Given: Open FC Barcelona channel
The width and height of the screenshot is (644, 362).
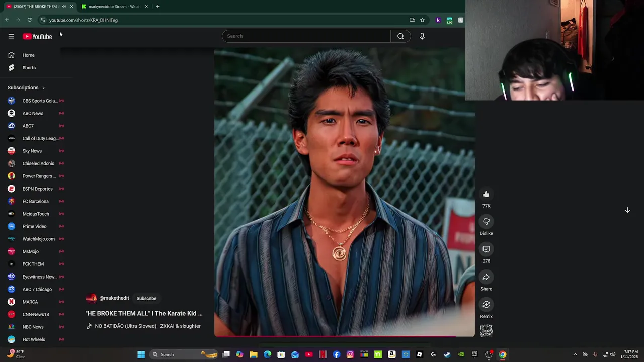Looking at the screenshot, I should point(35,201).
